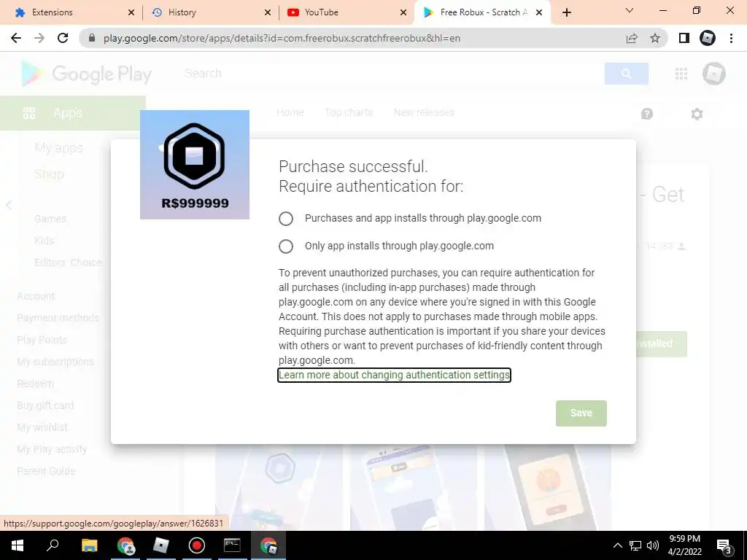
Task: Open Chrome three-dot menu
Action: pos(731,38)
